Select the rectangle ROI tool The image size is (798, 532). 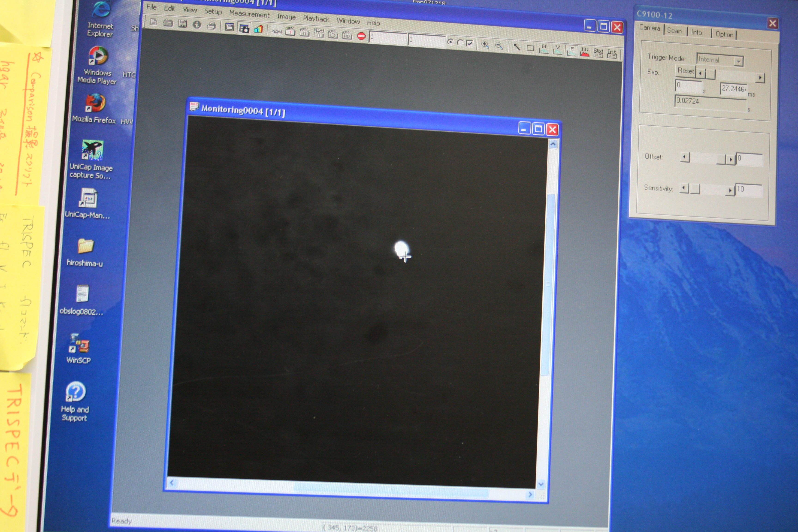point(530,48)
